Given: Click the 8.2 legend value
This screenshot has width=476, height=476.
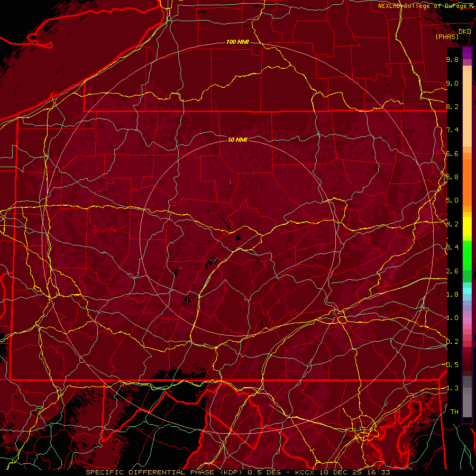Looking at the screenshot, I should point(452,106).
